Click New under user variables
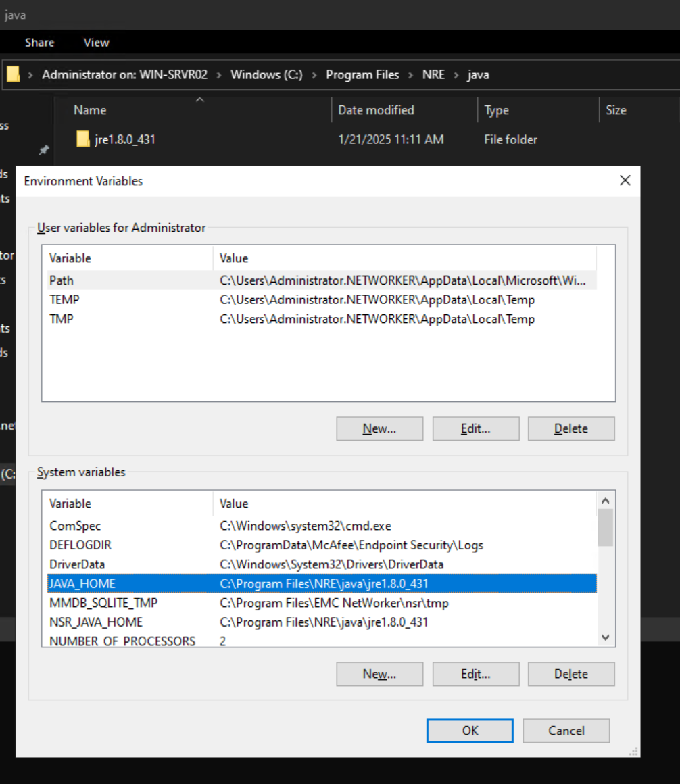 click(379, 428)
